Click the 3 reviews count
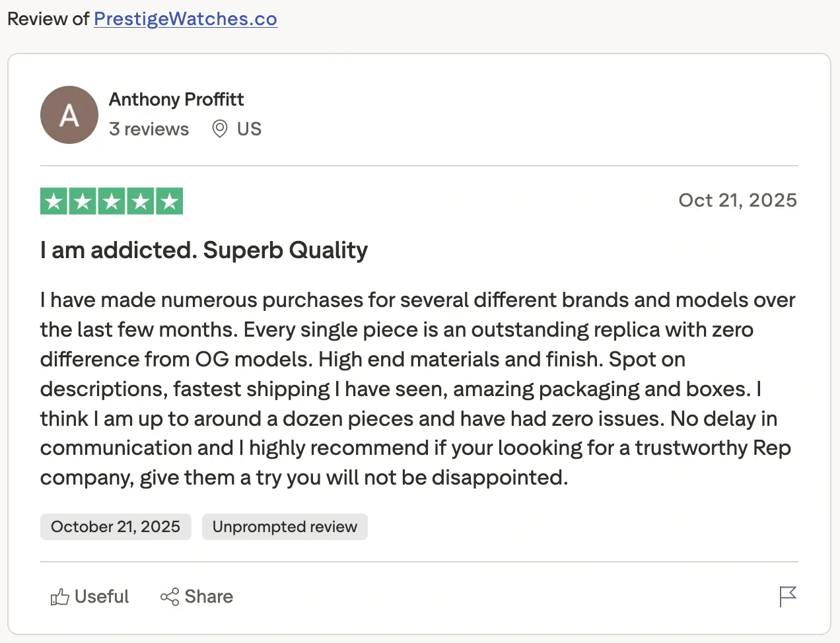 point(149,129)
